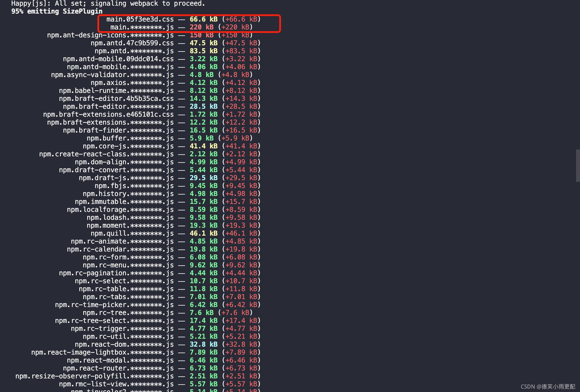The height and width of the screenshot is (392, 580).
Task: Click 'npm.draft-js.********.js' filename
Action: 126,178
